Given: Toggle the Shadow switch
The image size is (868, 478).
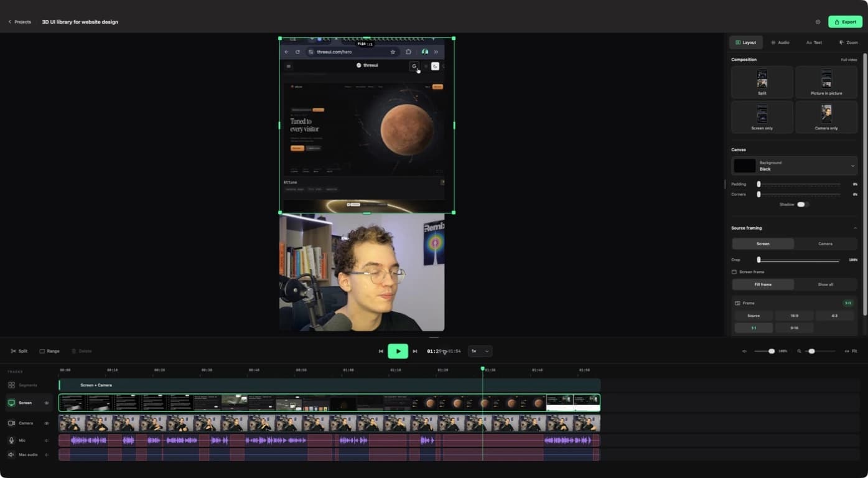Looking at the screenshot, I should [803, 204].
